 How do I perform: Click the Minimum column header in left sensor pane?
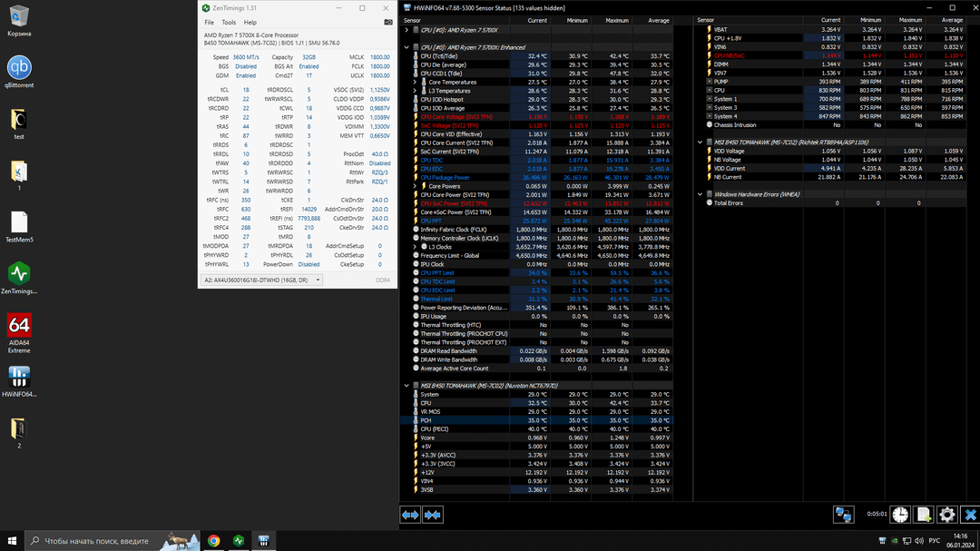click(x=572, y=20)
